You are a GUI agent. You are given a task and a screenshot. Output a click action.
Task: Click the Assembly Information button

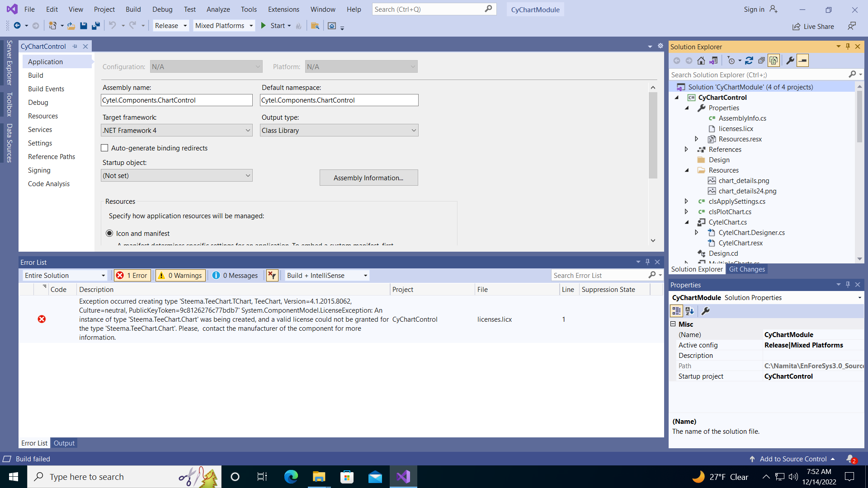[368, 178]
